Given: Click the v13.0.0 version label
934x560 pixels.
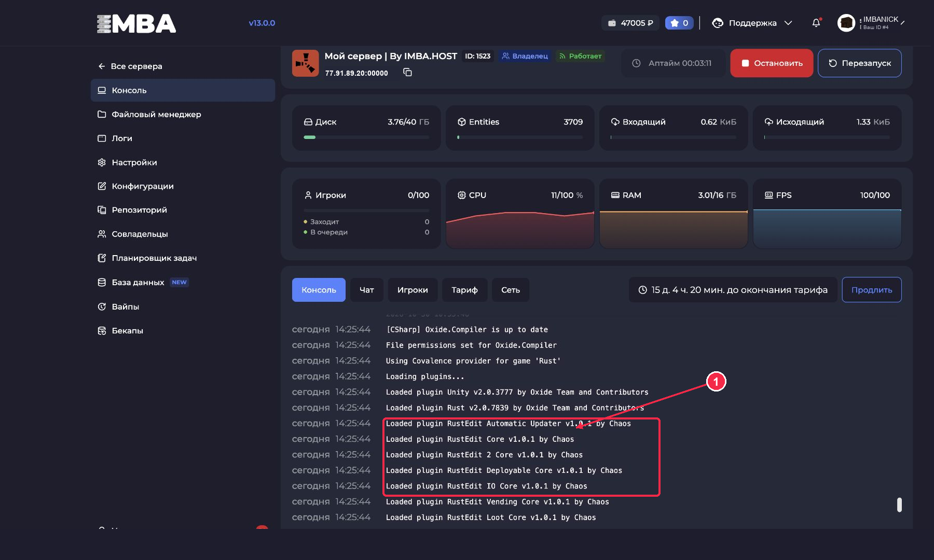Looking at the screenshot, I should pos(262,23).
